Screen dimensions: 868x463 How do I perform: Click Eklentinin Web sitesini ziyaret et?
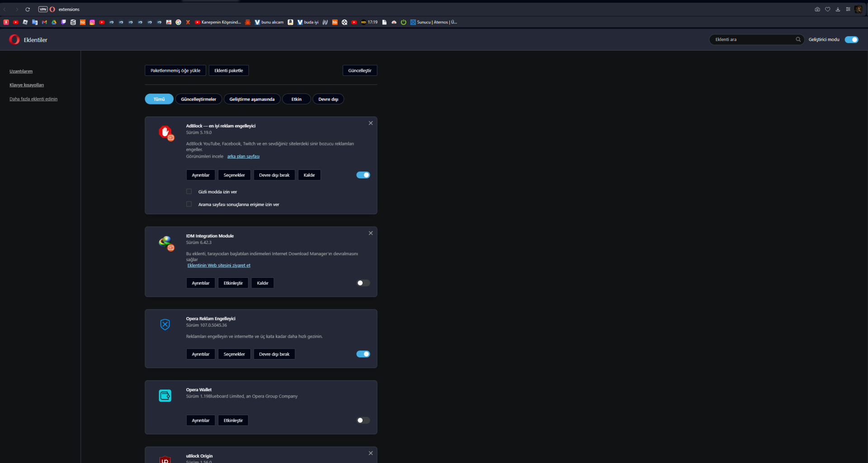pyautogui.click(x=219, y=266)
